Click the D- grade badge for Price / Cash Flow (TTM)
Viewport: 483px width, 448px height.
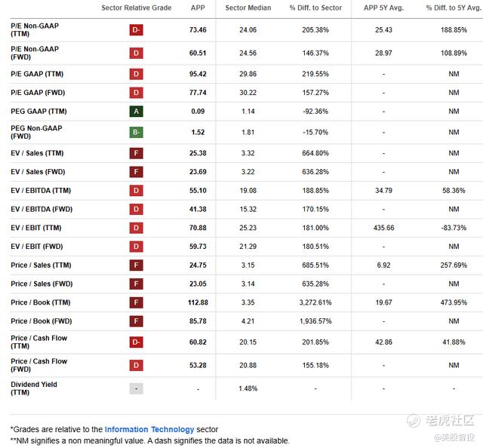click(136, 342)
